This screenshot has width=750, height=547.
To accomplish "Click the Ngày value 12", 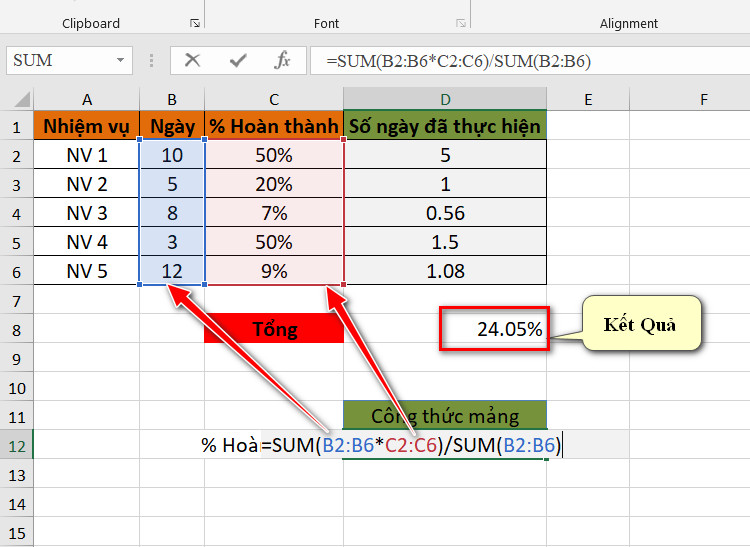I will (x=172, y=271).
